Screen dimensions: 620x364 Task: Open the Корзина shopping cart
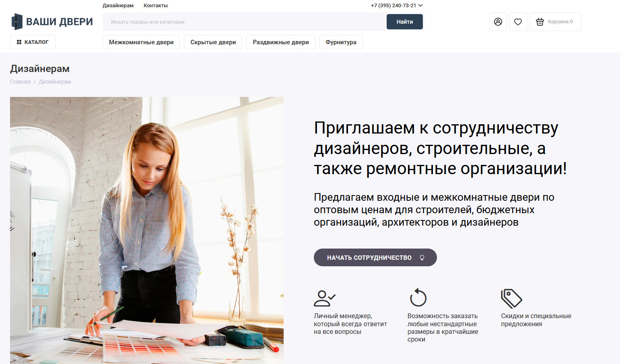pyautogui.click(x=555, y=22)
